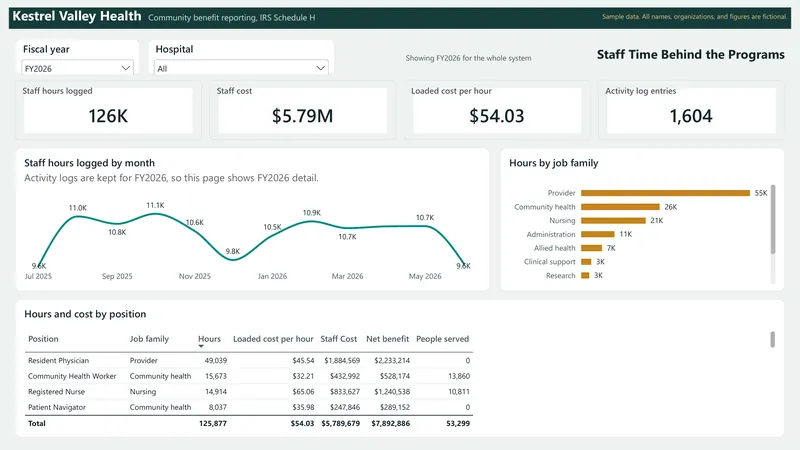Screen dimensions: 800x450
Task: Click Showing FY2026 for the whole system text
Action: tap(468, 58)
